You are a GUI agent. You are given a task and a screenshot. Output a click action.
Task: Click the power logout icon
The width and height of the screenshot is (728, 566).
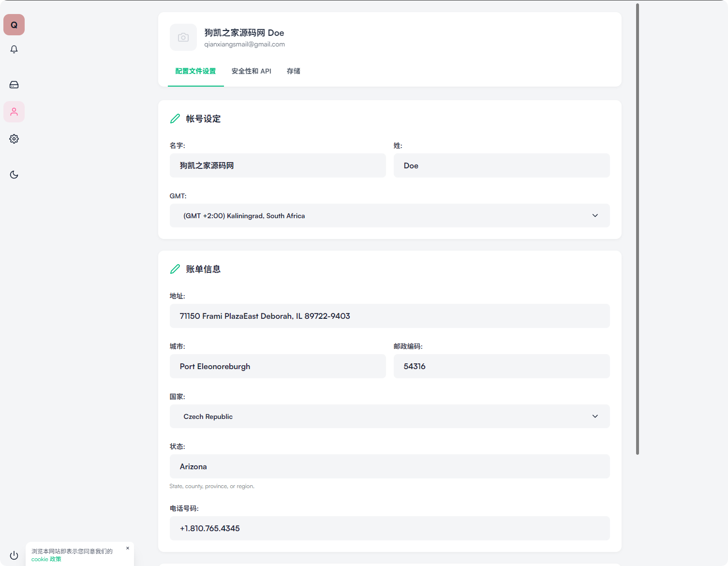pyautogui.click(x=14, y=555)
